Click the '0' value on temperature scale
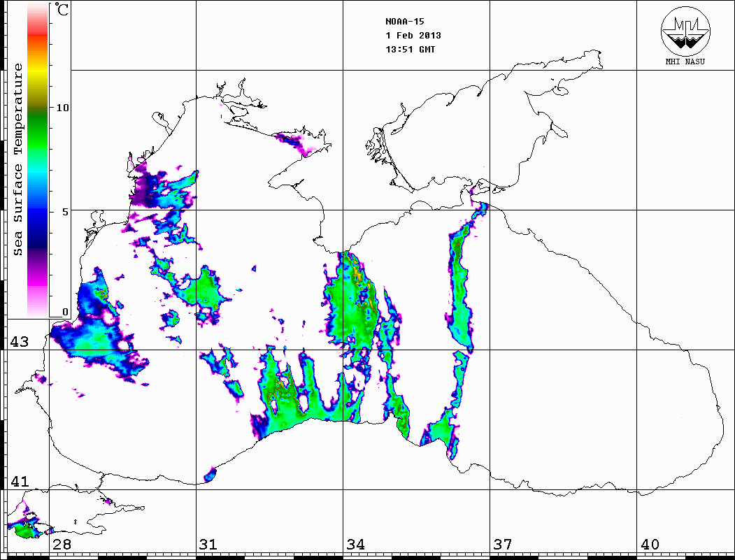Viewport: 735px width, 560px height. [x=65, y=312]
